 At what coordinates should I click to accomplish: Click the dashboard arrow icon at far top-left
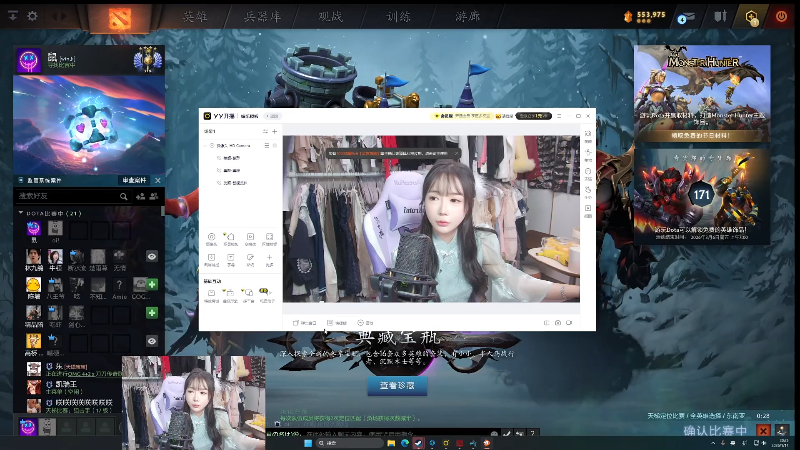pos(13,16)
